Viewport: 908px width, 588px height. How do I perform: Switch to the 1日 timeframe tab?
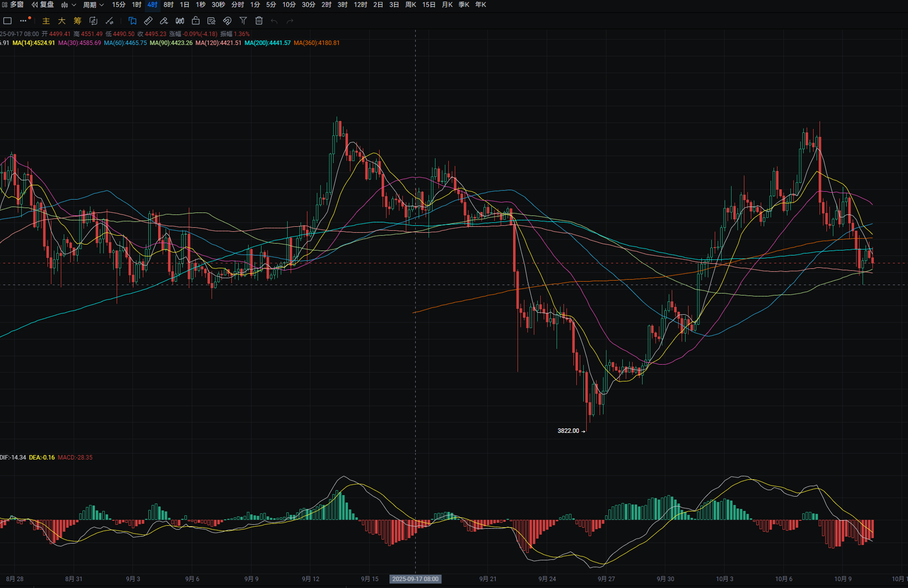click(x=184, y=5)
